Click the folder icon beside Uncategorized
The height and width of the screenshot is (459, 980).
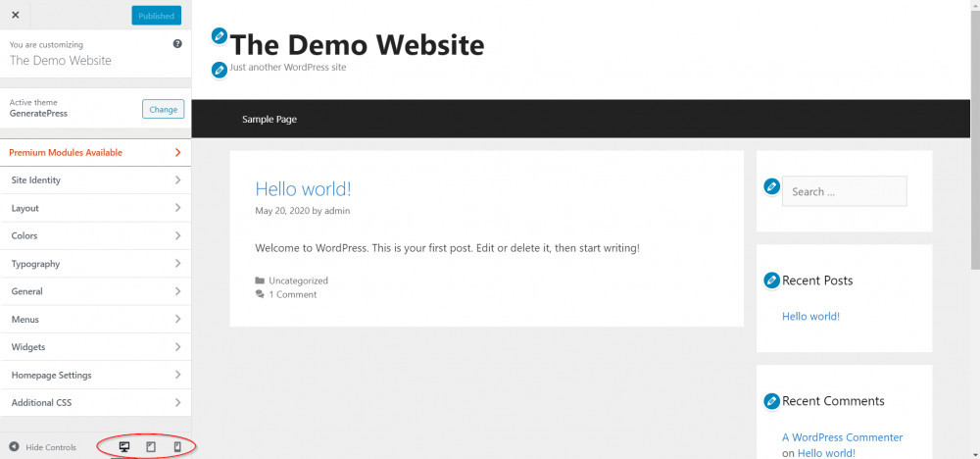[x=260, y=280]
